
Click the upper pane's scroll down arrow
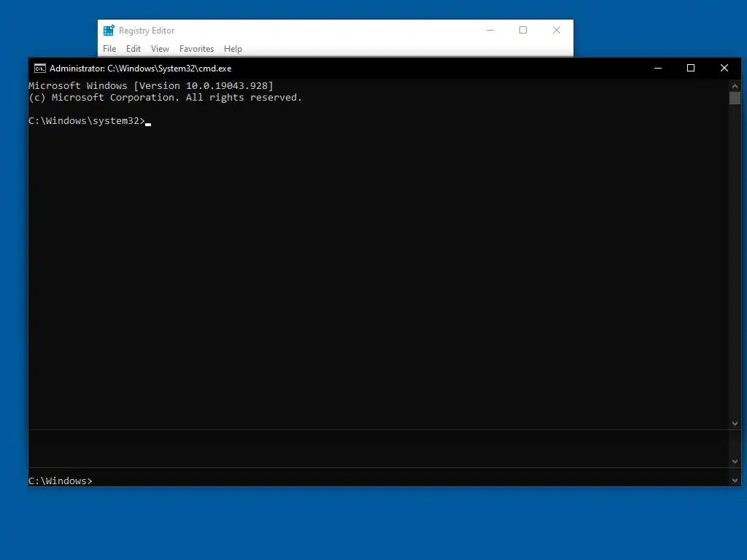pyautogui.click(x=735, y=424)
